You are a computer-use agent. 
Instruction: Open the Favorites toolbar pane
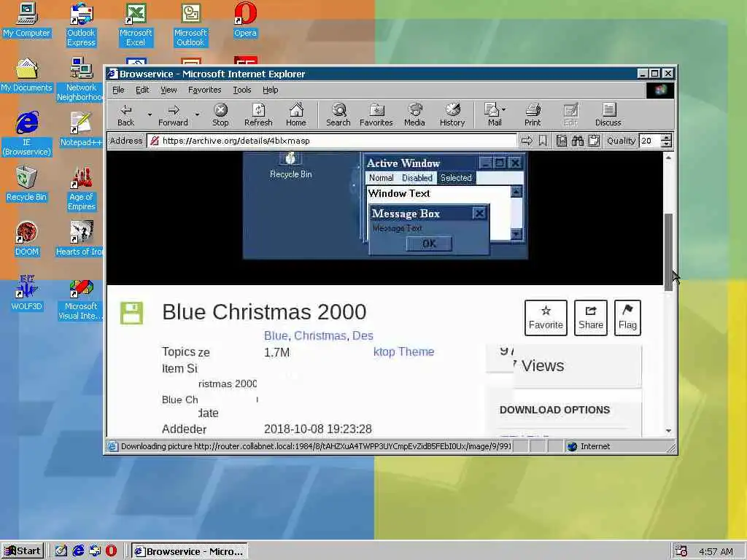point(376,115)
